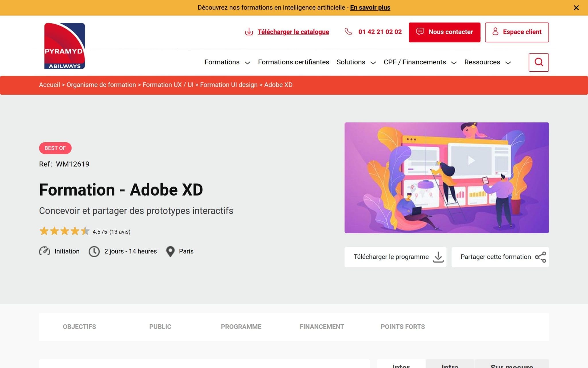Click the chat bubble icon in Nous contacter
This screenshot has height=368, width=588.
420,31
